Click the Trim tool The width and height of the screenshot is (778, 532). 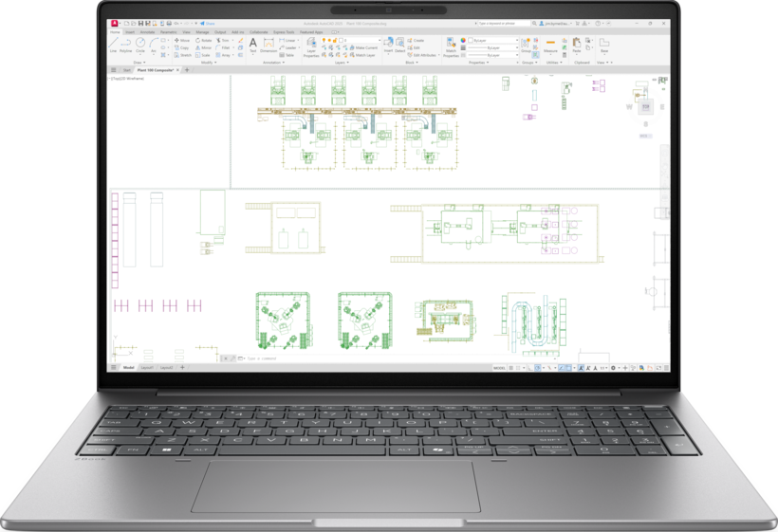(223, 40)
